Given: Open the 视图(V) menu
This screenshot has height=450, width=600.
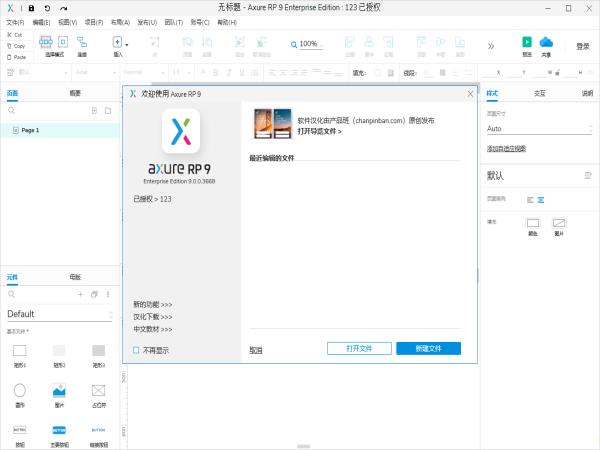Looking at the screenshot, I should pyautogui.click(x=67, y=23).
